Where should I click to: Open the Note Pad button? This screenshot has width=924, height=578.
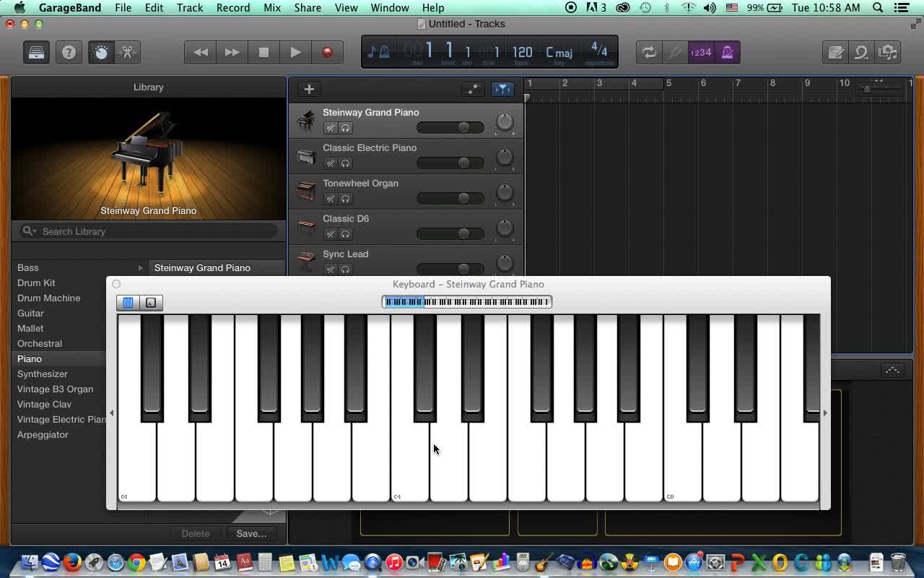click(x=836, y=52)
